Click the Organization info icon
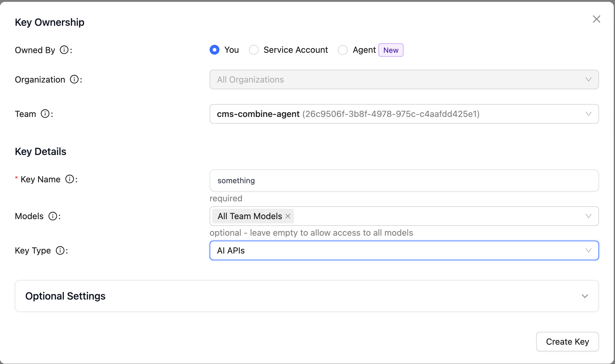This screenshot has width=615, height=364. tap(74, 79)
